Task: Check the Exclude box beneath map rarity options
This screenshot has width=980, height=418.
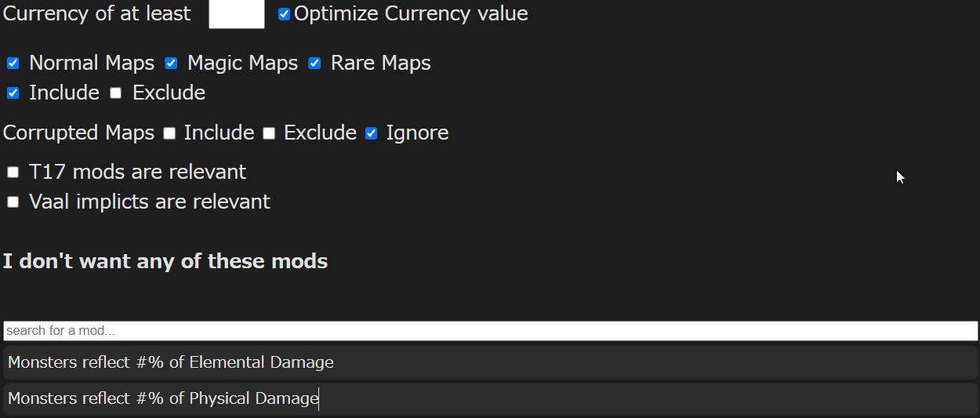Action: tap(116, 93)
